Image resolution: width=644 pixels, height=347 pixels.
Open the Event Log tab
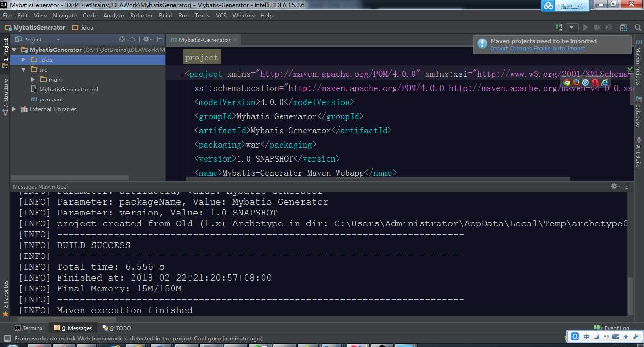[612, 328]
